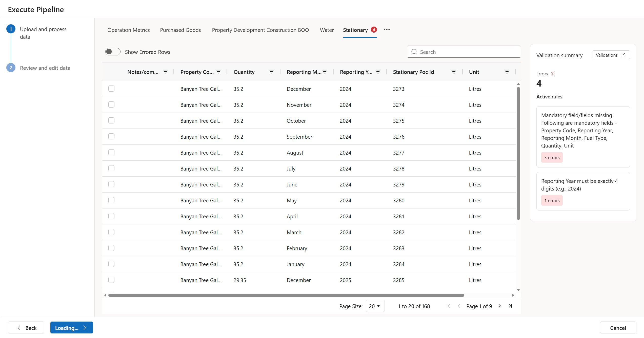The height and width of the screenshot is (338, 644).
Task: Switch to Water tab
Action: (327, 30)
